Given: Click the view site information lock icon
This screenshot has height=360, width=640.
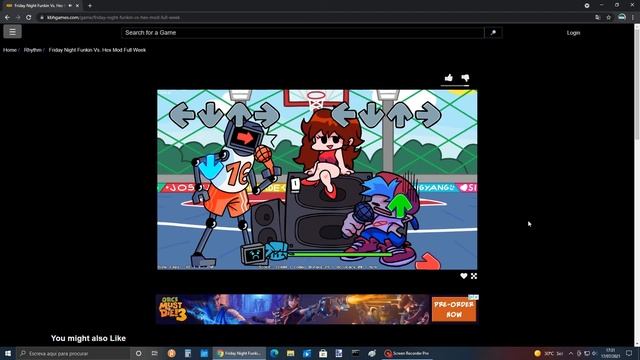Looking at the screenshot, I should click(x=42, y=18).
